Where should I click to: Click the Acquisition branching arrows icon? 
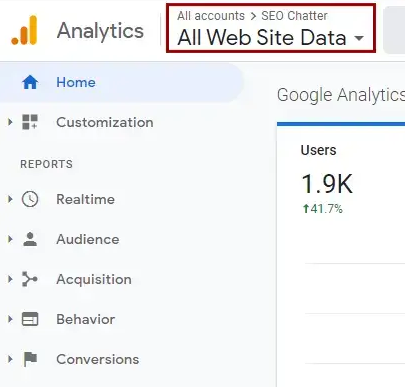point(30,279)
